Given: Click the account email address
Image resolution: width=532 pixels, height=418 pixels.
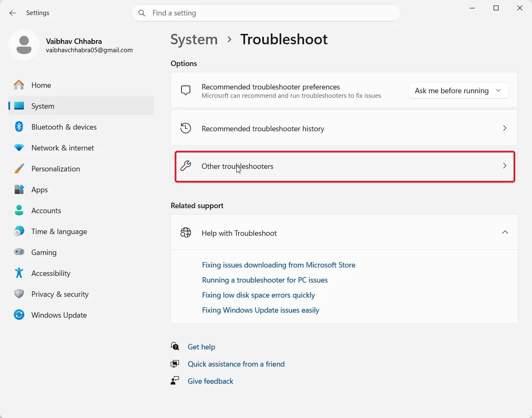Looking at the screenshot, I should [89, 50].
